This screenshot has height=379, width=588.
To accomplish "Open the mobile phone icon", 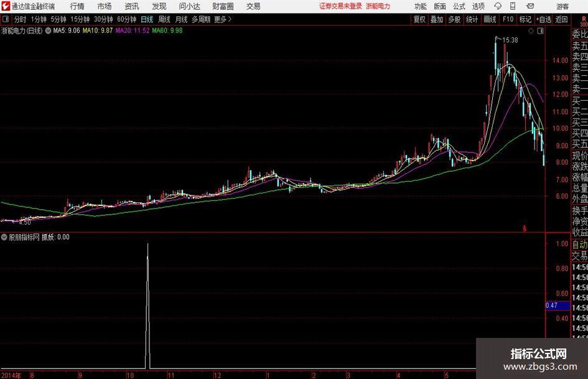I will [513, 6].
